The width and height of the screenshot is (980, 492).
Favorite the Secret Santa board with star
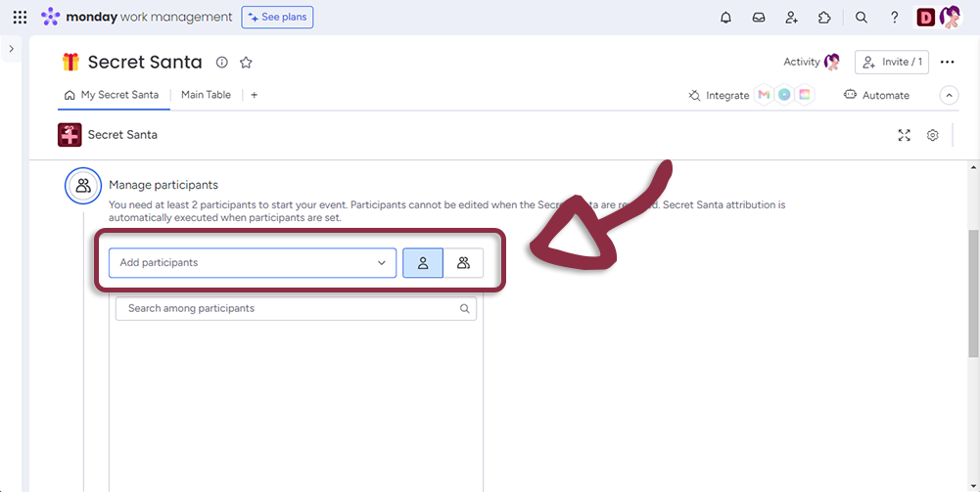246,63
